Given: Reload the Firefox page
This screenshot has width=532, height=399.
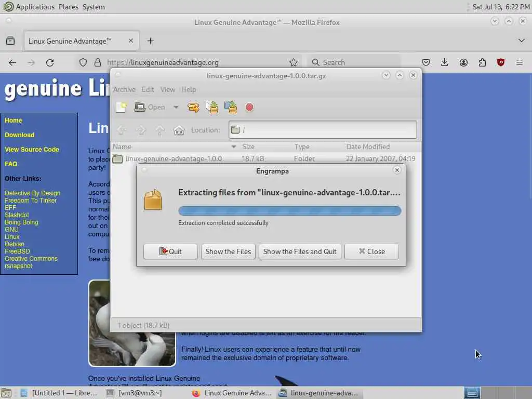Looking at the screenshot, I should (x=50, y=62).
